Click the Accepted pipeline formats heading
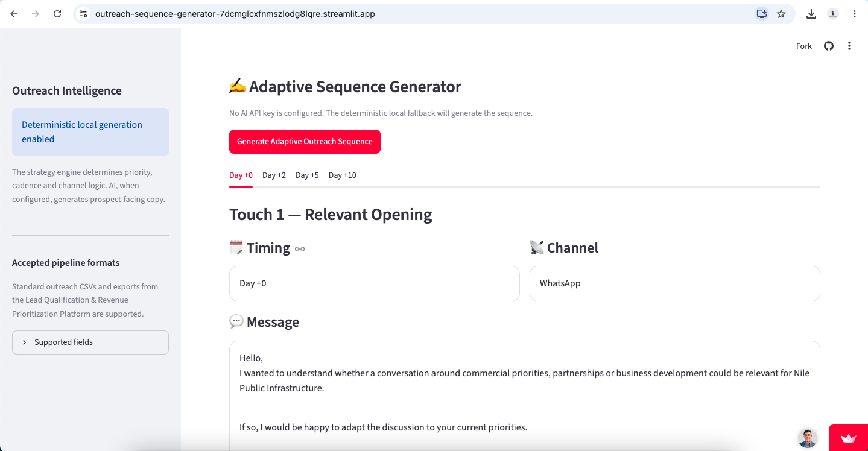The height and width of the screenshot is (451, 868). click(x=66, y=263)
